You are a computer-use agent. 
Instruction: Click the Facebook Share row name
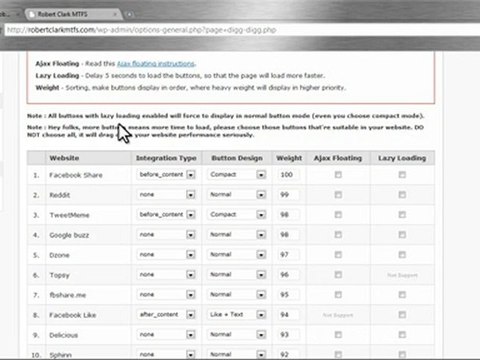click(x=76, y=175)
